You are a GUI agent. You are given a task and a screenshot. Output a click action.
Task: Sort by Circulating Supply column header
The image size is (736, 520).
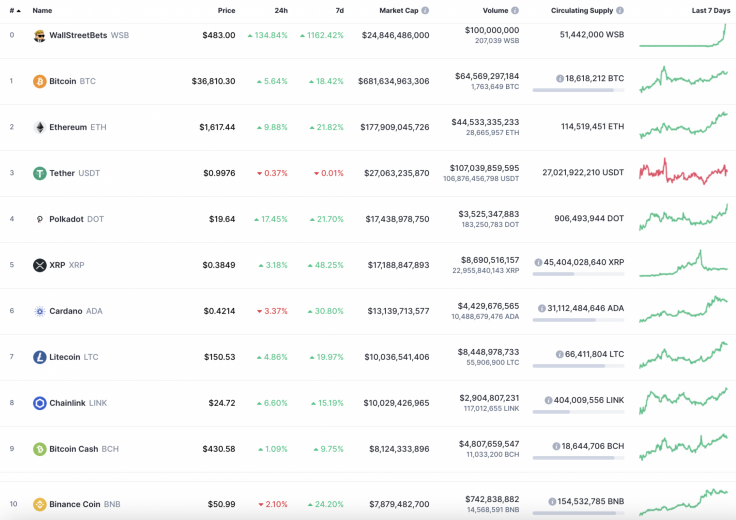582,10
